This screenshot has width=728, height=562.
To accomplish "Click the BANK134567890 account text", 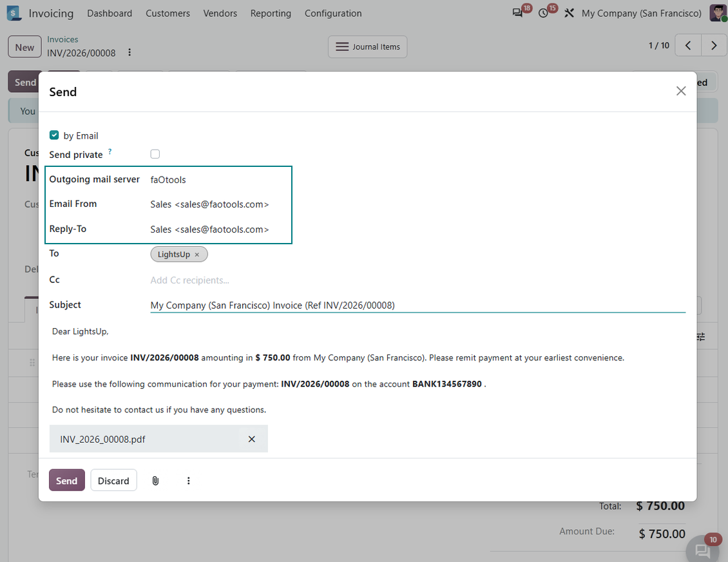I will (x=446, y=384).
